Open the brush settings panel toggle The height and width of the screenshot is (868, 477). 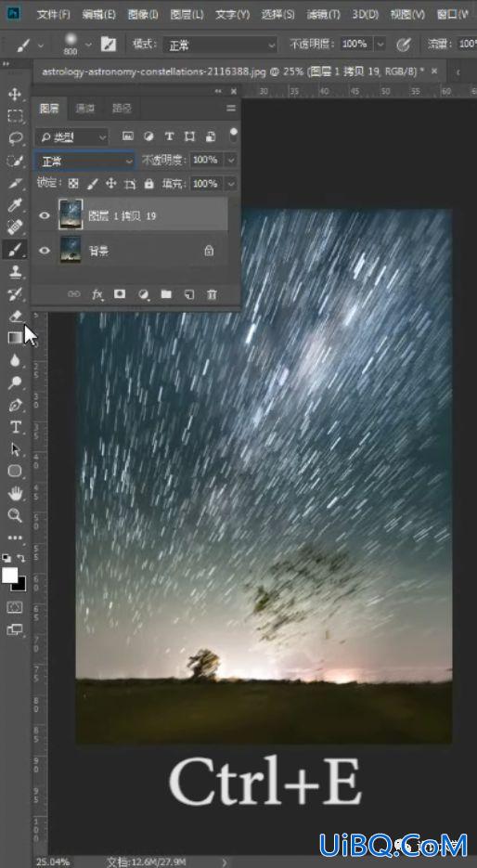point(108,45)
